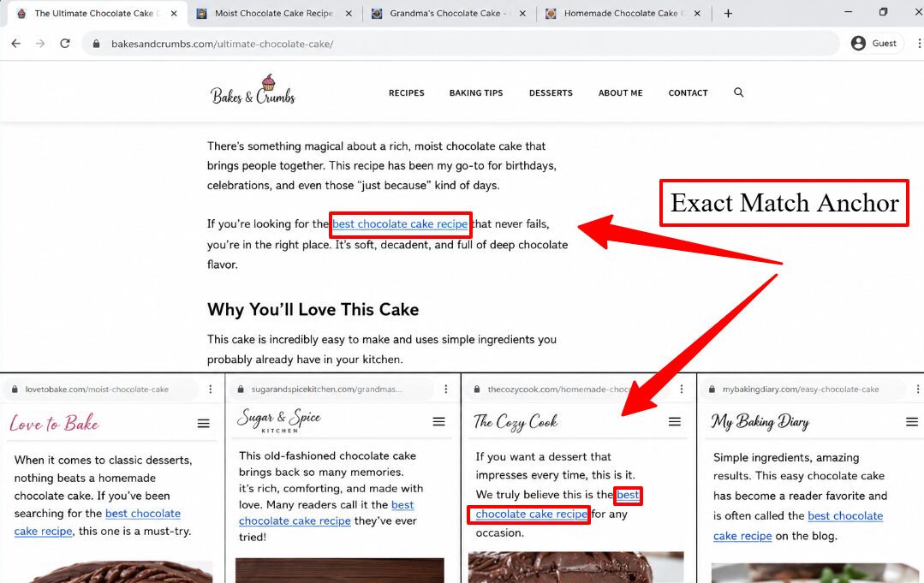924x583 pixels.
Task: Click the chocolate cake photo on The Cozy Cook
Action: tap(575, 567)
